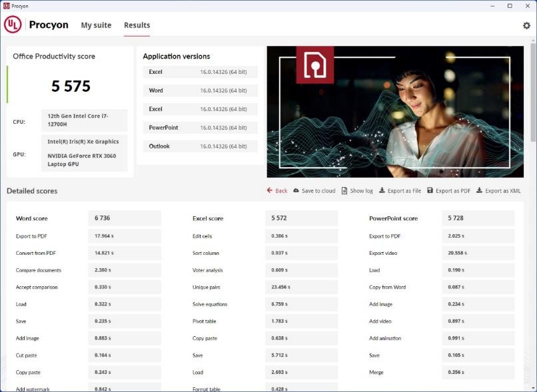Click the 12th Gen Intel Core CPU name
The width and height of the screenshot is (537, 392).
pos(78,120)
